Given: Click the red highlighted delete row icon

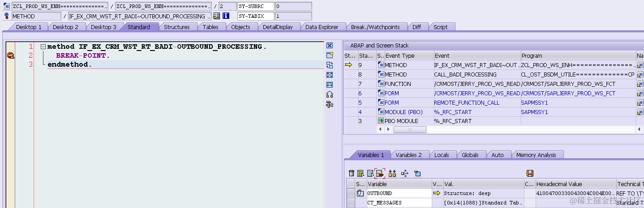Looking at the screenshot, I should point(380,173).
